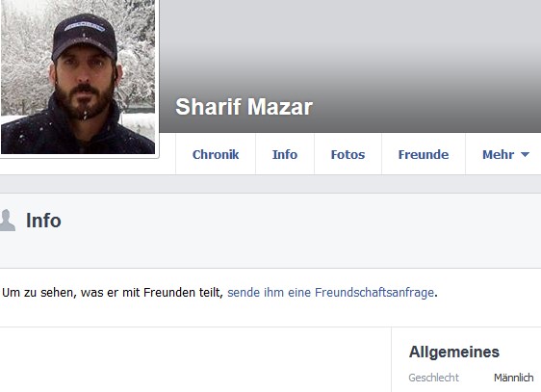Click the gray divider bar below tabs
This screenshot has width=541, height=392.
[270, 184]
